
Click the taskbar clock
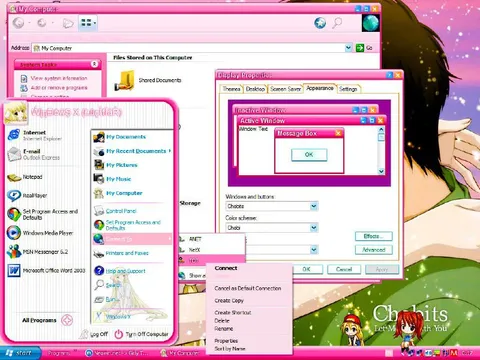(x=468, y=352)
